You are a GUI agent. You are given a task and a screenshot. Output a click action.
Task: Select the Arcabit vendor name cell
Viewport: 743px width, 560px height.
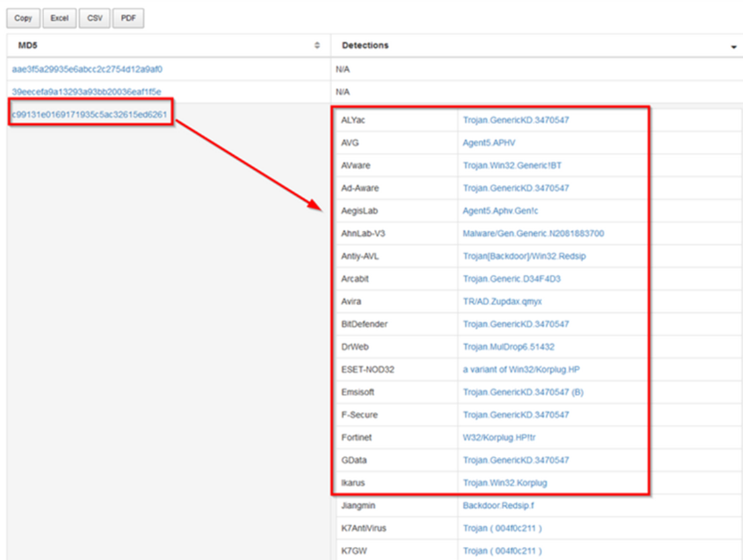[x=397, y=279]
